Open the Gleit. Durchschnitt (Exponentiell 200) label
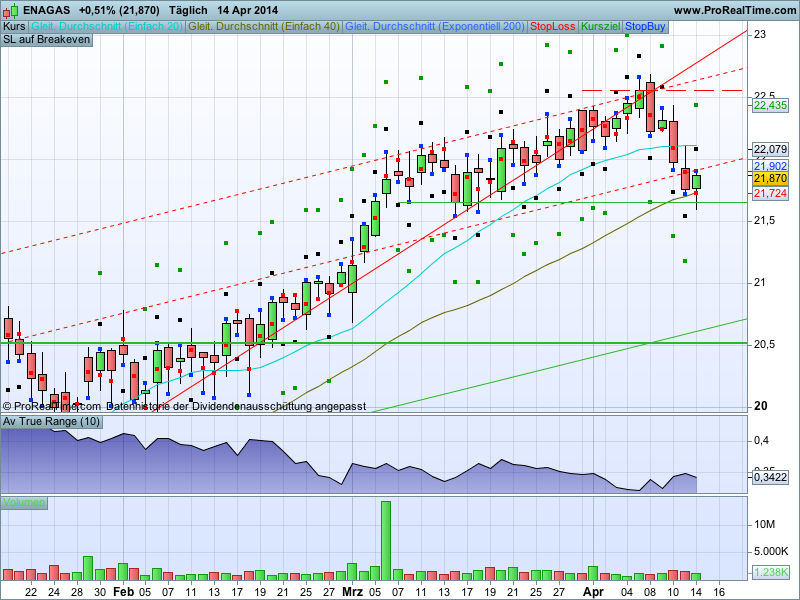The height and width of the screenshot is (600, 800). pos(435,27)
